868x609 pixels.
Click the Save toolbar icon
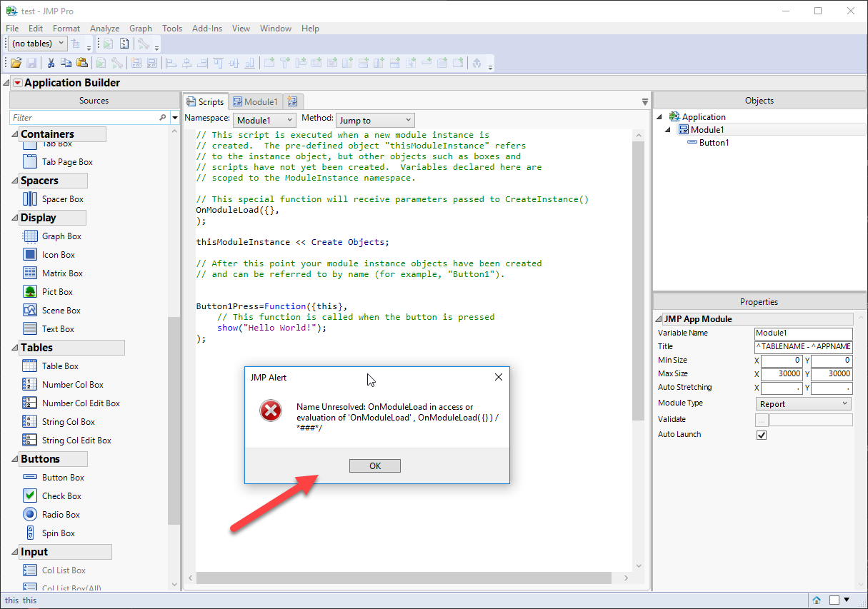click(x=31, y=63)
